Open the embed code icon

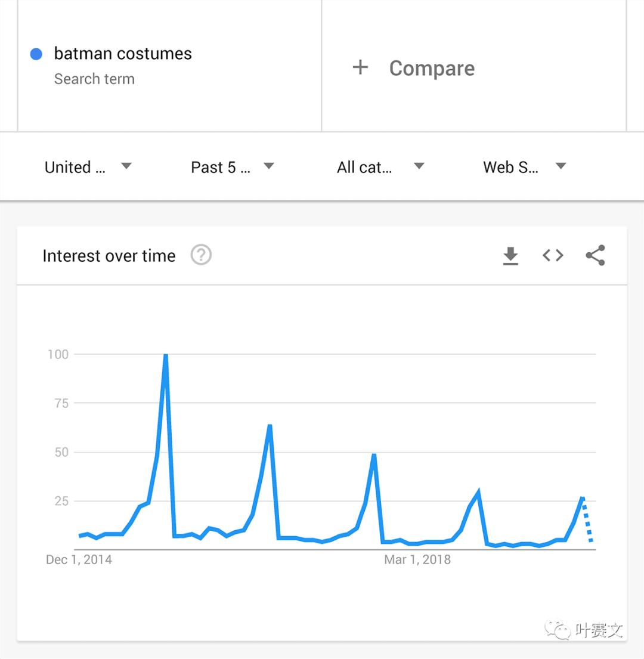pos(553,255)
